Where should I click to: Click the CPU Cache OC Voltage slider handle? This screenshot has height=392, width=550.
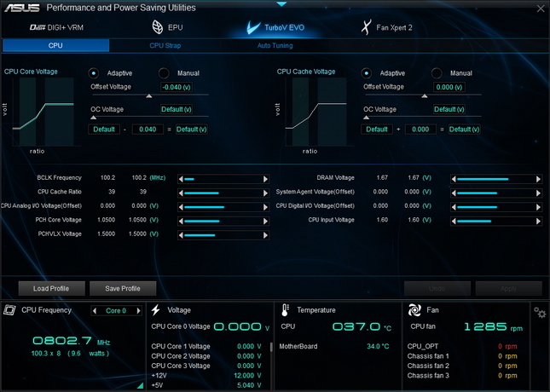366,118
